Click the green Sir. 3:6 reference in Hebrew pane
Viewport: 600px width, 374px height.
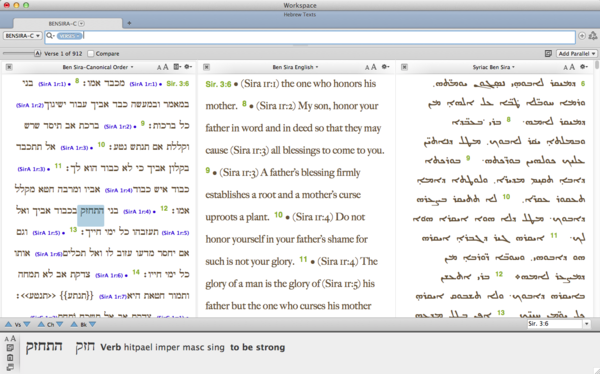tap(178, 83)
